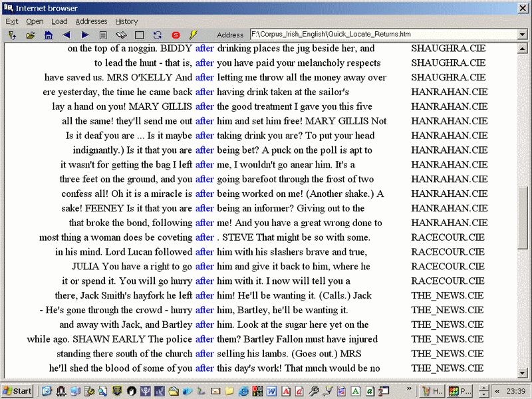Open the Addresses menu
Viewport: 532px width, 399px height.
pos(91,21)
